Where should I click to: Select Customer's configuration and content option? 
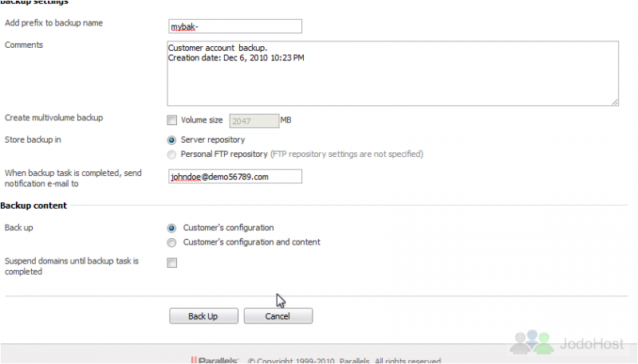(x=171, y=243)
